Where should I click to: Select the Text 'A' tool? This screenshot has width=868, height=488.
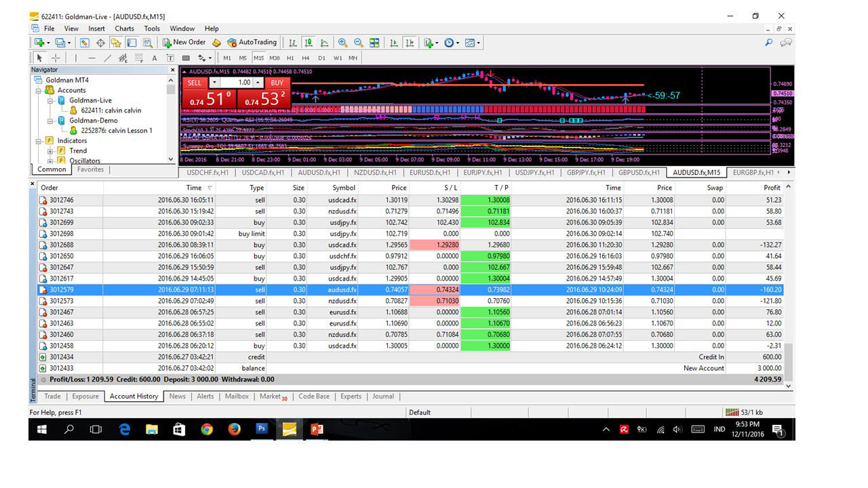point(155,58)
